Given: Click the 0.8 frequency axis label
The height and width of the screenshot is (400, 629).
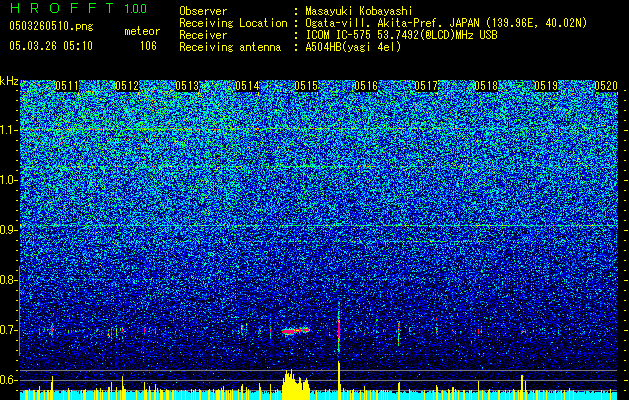Looking at the screenshot, I should [x=8, y=280].
